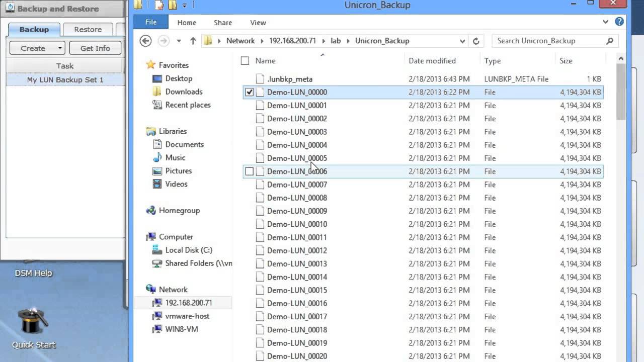Click the New Folder quick access icon
The width and height of the screenshot is (644, 362).
(173, 5)
